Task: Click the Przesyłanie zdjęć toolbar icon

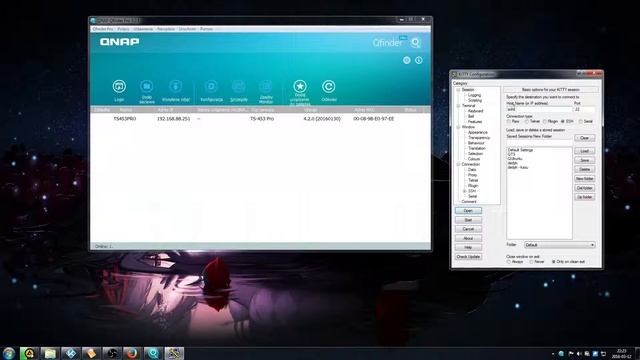Action: [176, 87]
